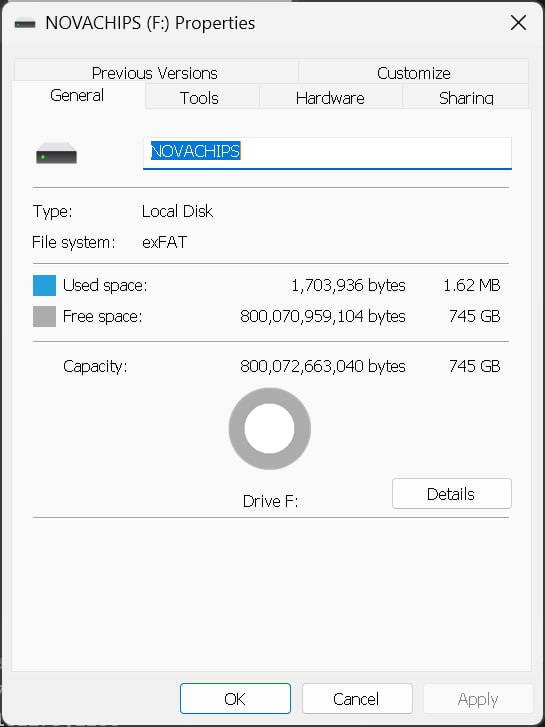Click the NOVACHIPS volume label field
This screenshot has height=727, width=545.
tap(327, 153)
